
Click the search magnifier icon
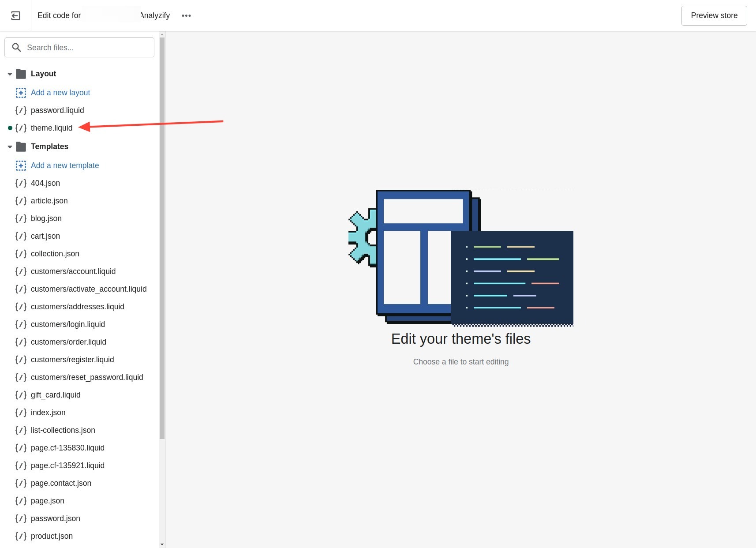point(16,47)
